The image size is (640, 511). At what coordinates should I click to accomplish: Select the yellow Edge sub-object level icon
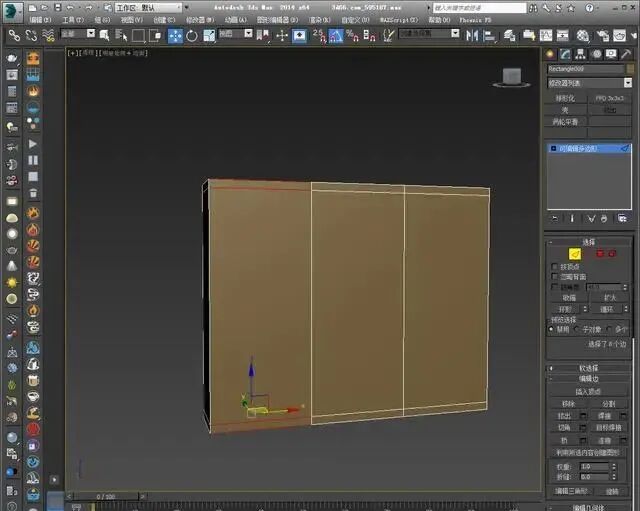coord(575,254)
